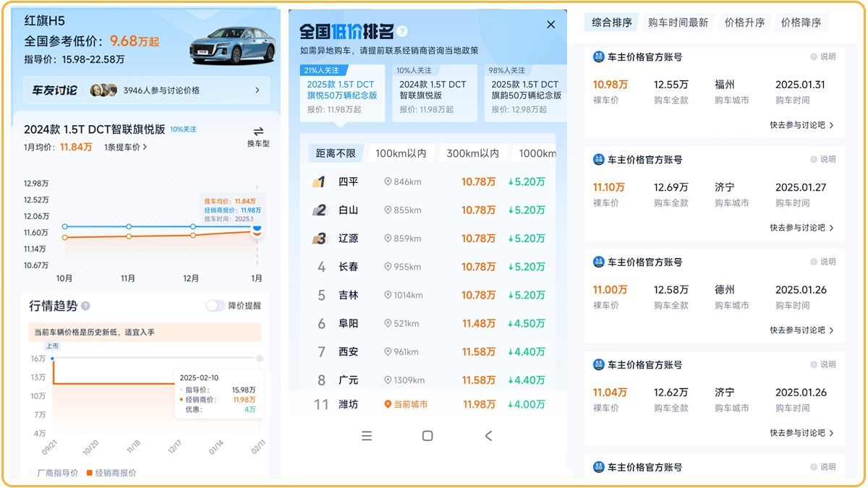Choose the 距离不限 distance filter
Viewport: 868px width, 488px height.
[x=336, y=153]
